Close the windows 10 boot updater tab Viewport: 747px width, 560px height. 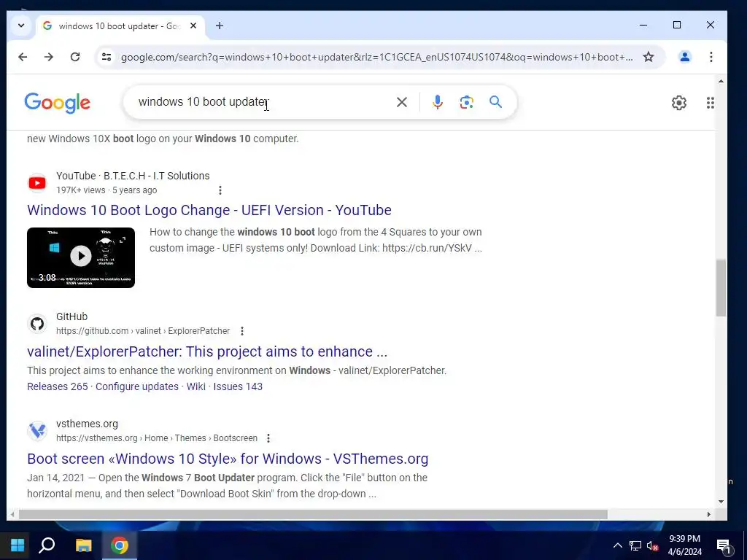pos(193,26)
